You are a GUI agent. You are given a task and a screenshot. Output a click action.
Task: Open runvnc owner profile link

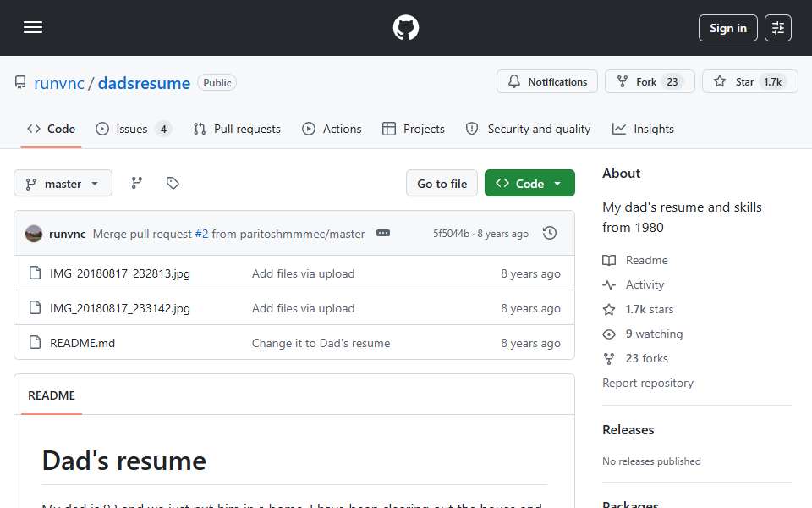(x=59, y=83)
